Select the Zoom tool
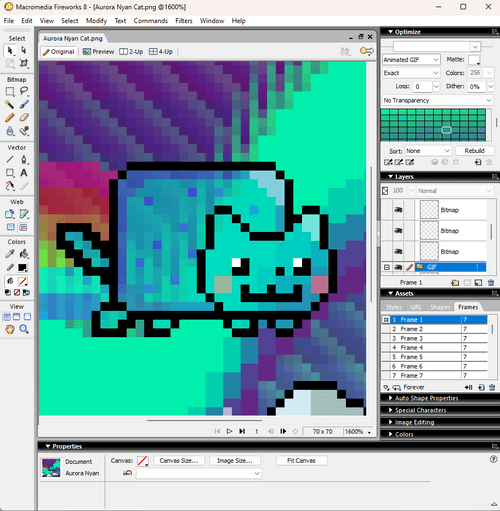The height and width of the screenshot is (511, 500). (x=24, y=329)
